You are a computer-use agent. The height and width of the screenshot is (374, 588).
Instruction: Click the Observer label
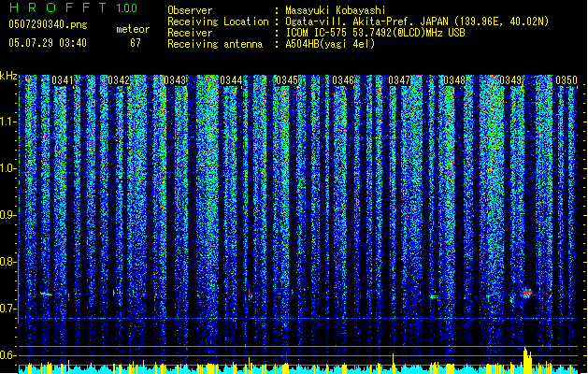click(190, 10)
